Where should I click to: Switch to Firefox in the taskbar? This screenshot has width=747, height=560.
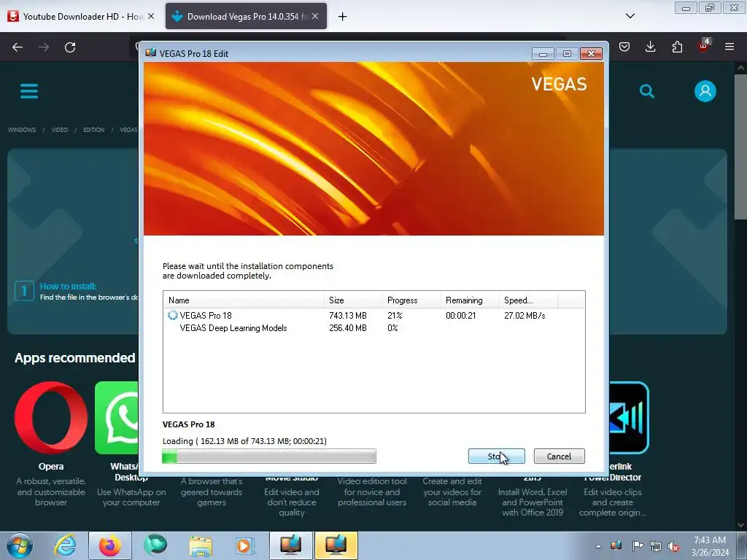pos(110,545)
